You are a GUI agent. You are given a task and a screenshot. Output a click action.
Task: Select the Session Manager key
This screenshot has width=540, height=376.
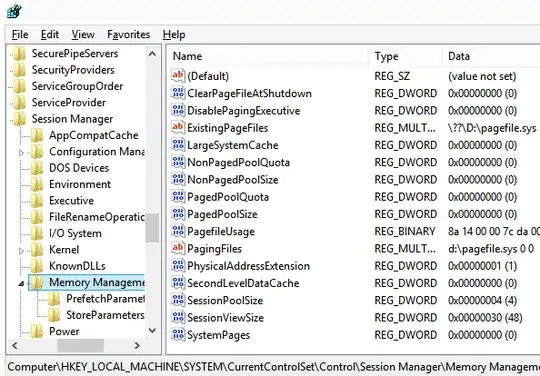tap(72, 119)
